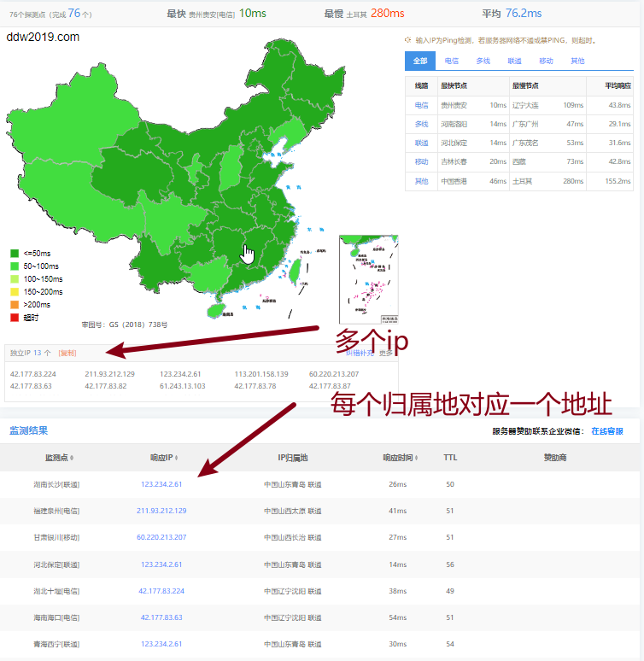
Task: Click 42.177.83.224 in the independent IP list
Action: [x=33, y=374]
